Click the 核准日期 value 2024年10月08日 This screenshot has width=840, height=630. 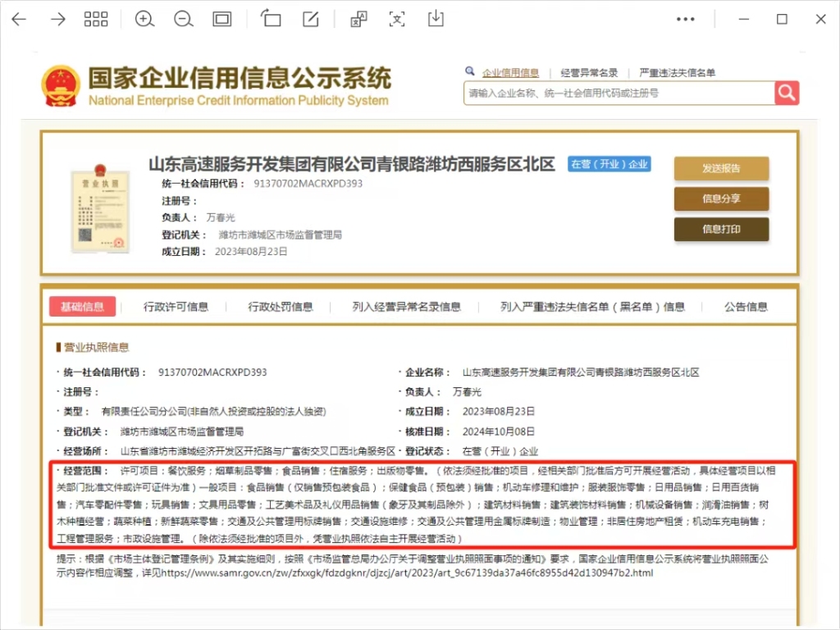pos(498,431)
